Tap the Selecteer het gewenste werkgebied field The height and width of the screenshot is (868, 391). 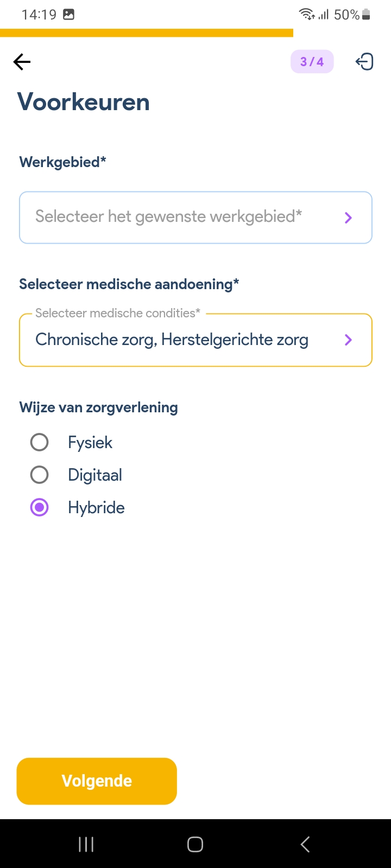tap(168, 217)
